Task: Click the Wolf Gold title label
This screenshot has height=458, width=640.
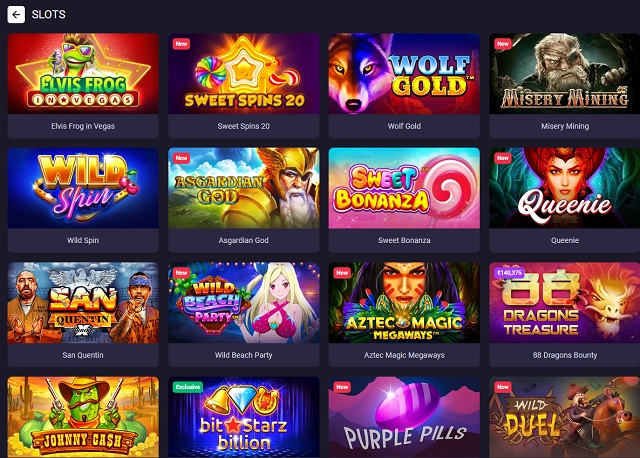Action: [404, 126]
